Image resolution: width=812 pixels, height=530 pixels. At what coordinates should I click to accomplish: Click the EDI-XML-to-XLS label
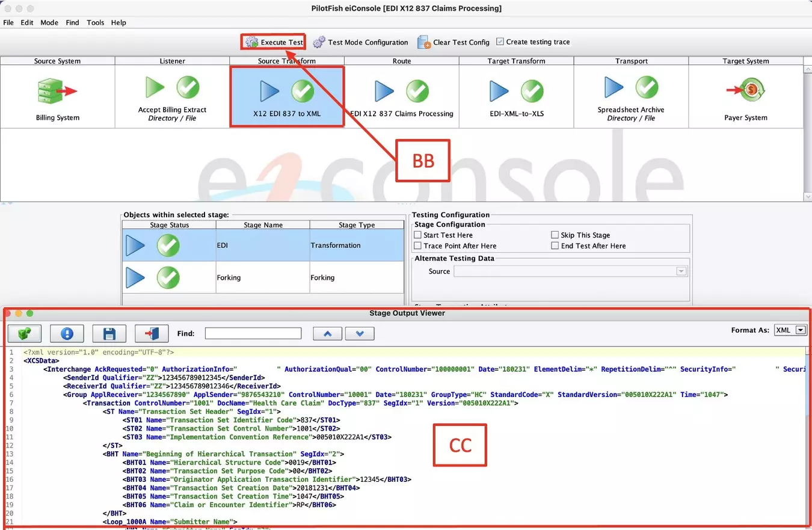click(516, 114)
